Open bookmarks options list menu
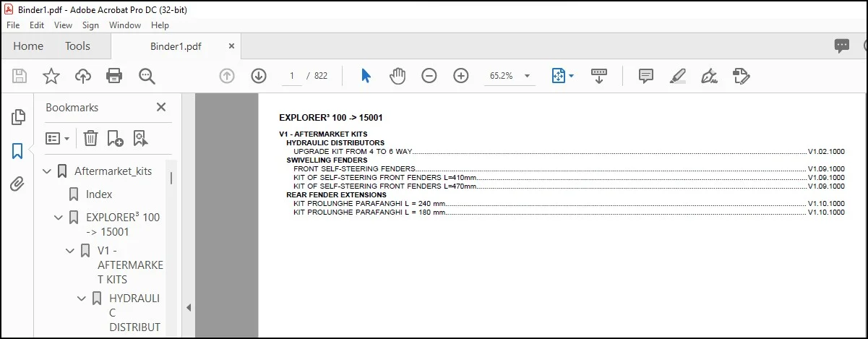The width and height of the screenshot is (868, 339). tap(58, 138)
